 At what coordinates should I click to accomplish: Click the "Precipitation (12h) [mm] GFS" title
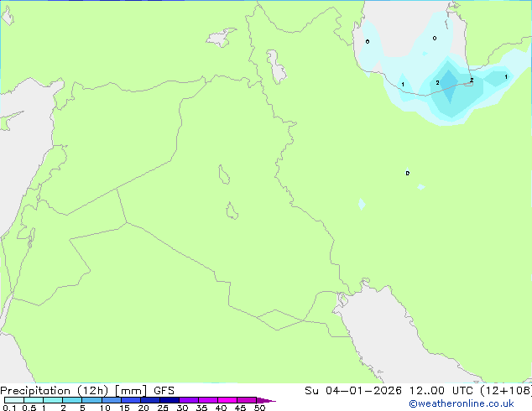click(87, 391)
